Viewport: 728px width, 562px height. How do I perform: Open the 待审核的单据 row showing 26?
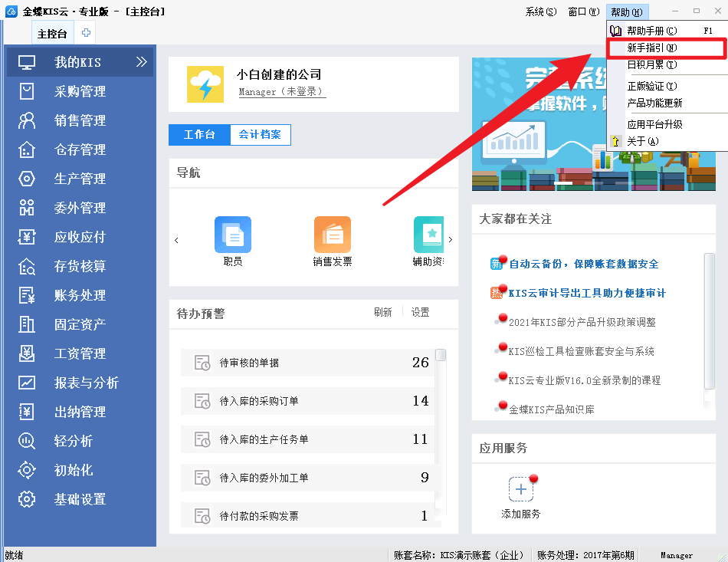coord(307,363)
